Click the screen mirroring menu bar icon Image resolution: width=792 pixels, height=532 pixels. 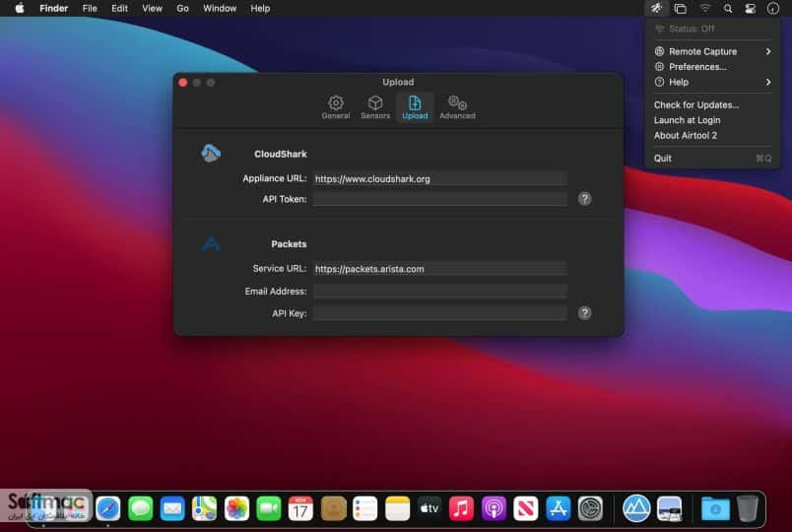coord(681,8)
